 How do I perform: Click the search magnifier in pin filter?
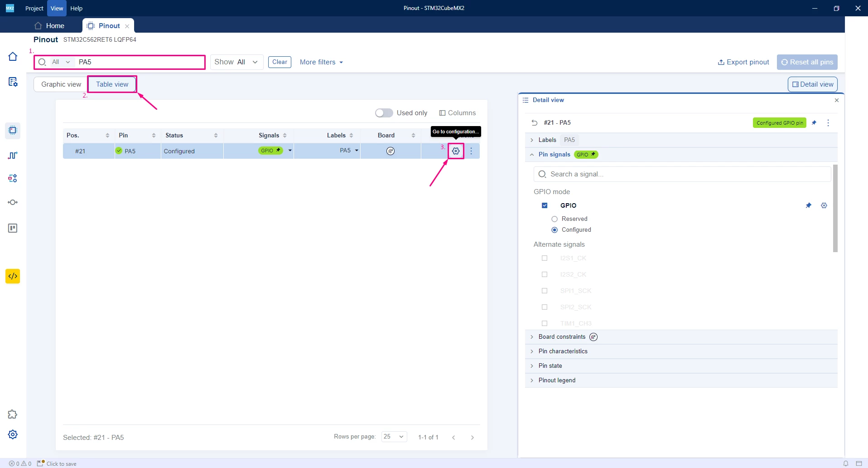[x=42, y=62]
